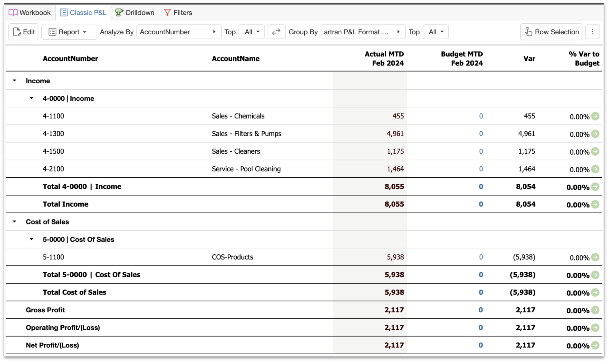The image size is (612, 364).
Task: Click the green arrow icon on Operating Profit/(Loss) row
Action: pyautogui.click(x=595, y=328)
